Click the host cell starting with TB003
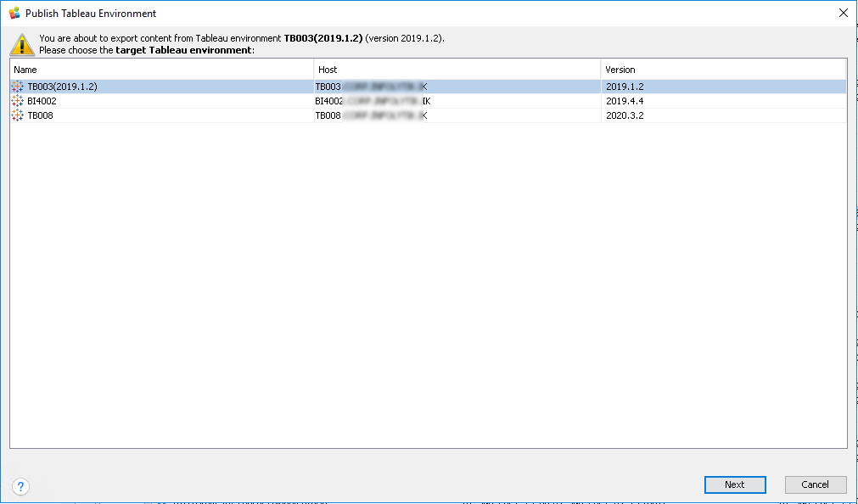 click(x=457, y=87)
